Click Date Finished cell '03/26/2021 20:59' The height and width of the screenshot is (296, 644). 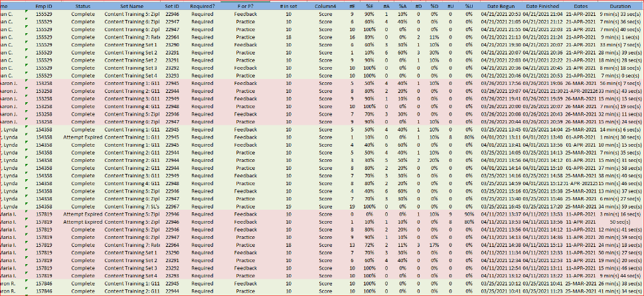542,122
